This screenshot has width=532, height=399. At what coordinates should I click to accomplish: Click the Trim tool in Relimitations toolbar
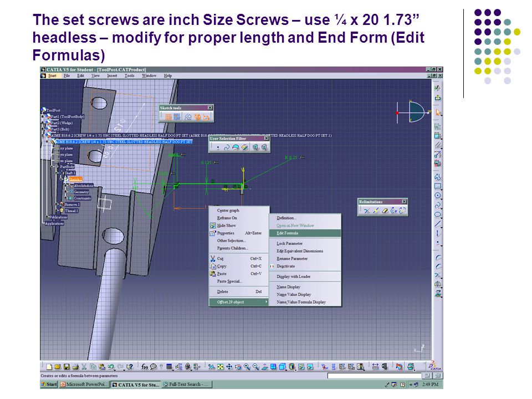367,211
